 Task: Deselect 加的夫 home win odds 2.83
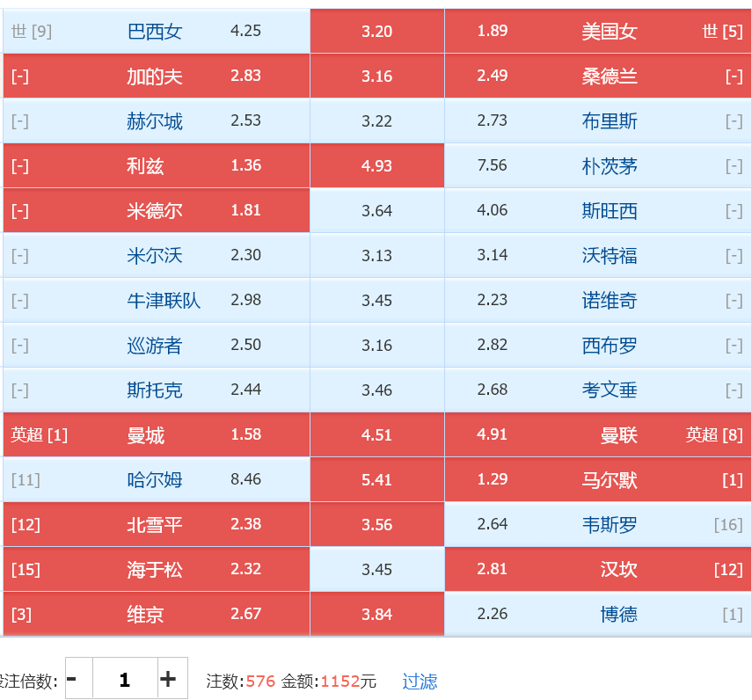click(157, 77)
